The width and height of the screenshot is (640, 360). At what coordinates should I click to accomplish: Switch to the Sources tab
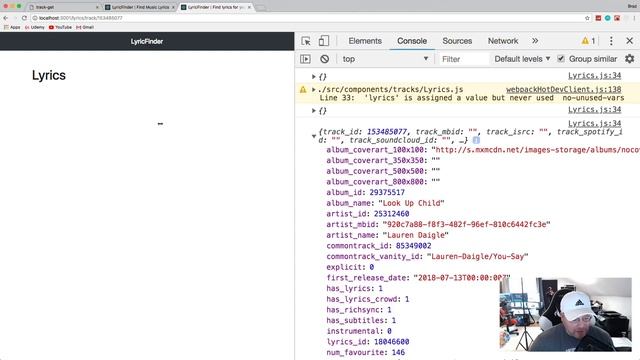[x=457, y=41]
